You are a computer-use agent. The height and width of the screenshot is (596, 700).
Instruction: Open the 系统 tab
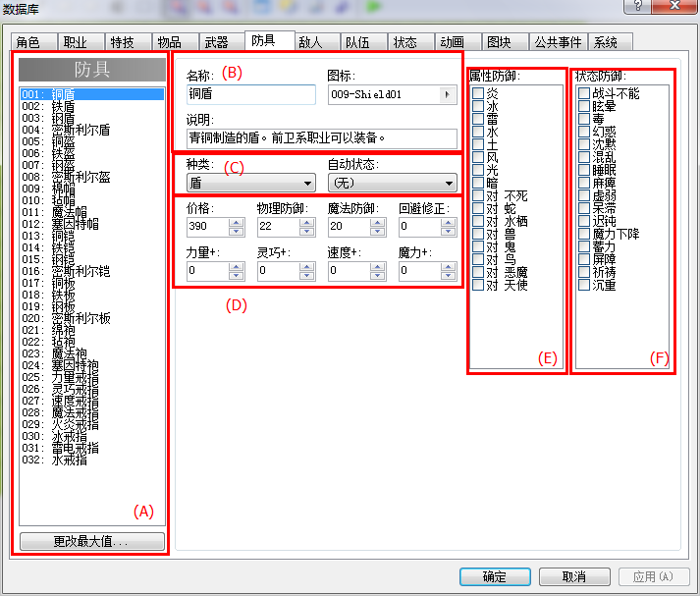pyautogui.click(x=611, y=42)
